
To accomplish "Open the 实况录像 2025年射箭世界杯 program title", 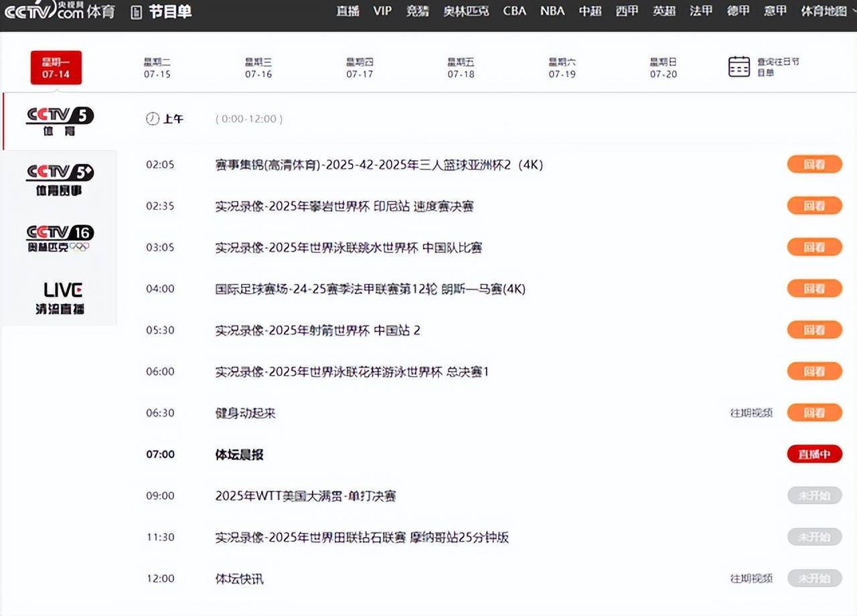I will click(x=317, y=330).
